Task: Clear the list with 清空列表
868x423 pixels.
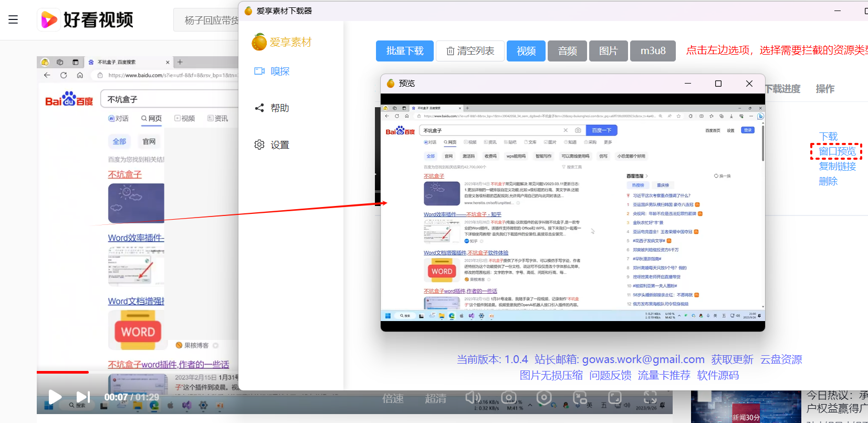Action: coord(470,51)
